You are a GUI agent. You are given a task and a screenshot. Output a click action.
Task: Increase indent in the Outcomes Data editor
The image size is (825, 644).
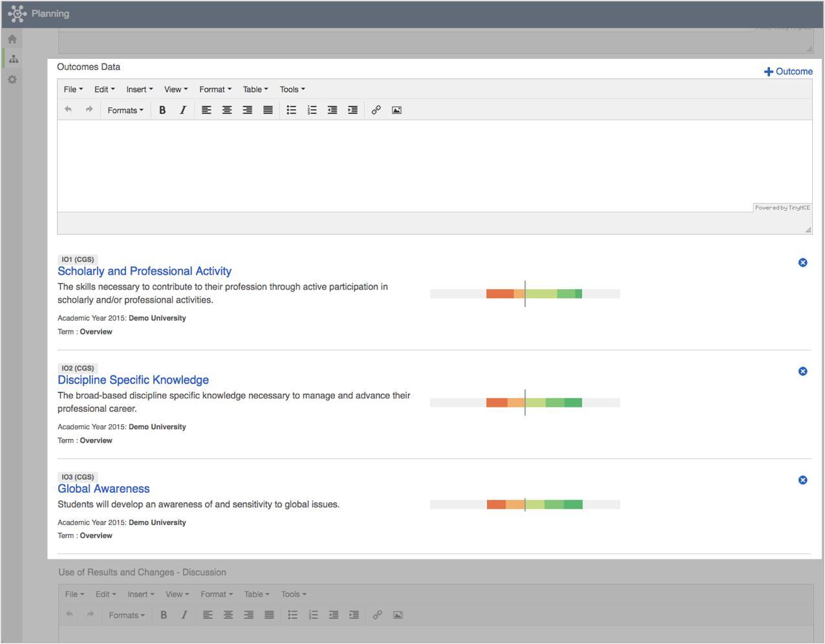coord(353,110)
